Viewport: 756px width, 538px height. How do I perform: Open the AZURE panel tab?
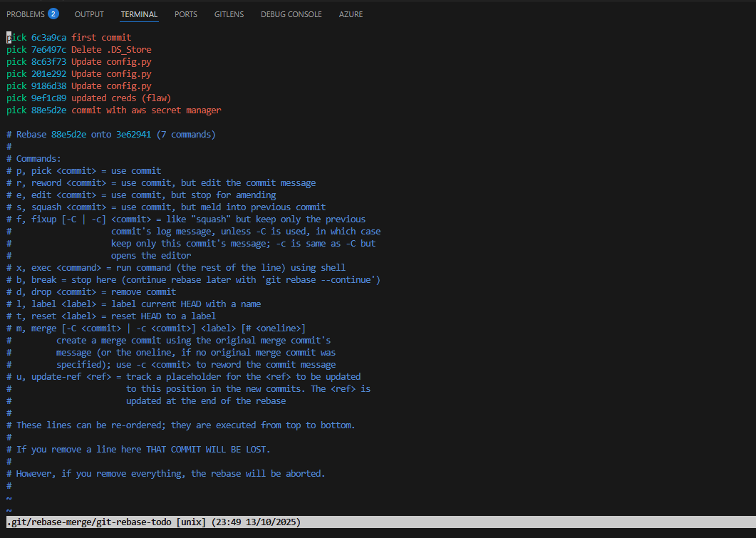[351, 14]
